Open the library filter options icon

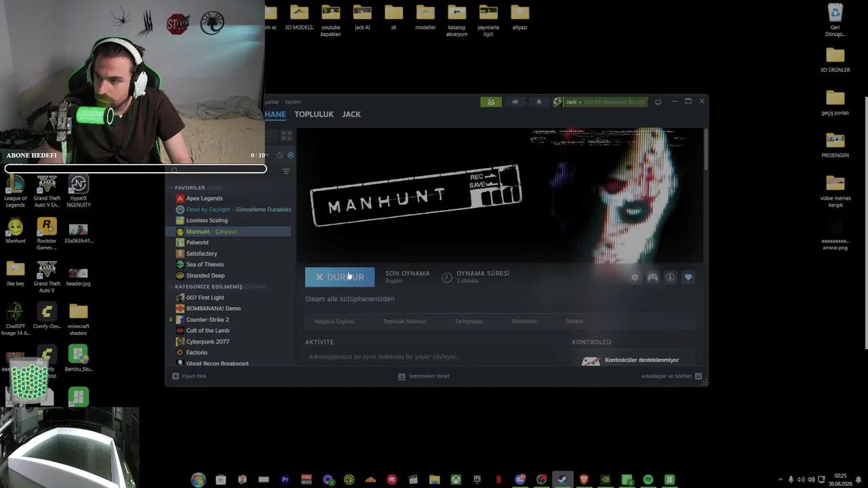[286, 171]
